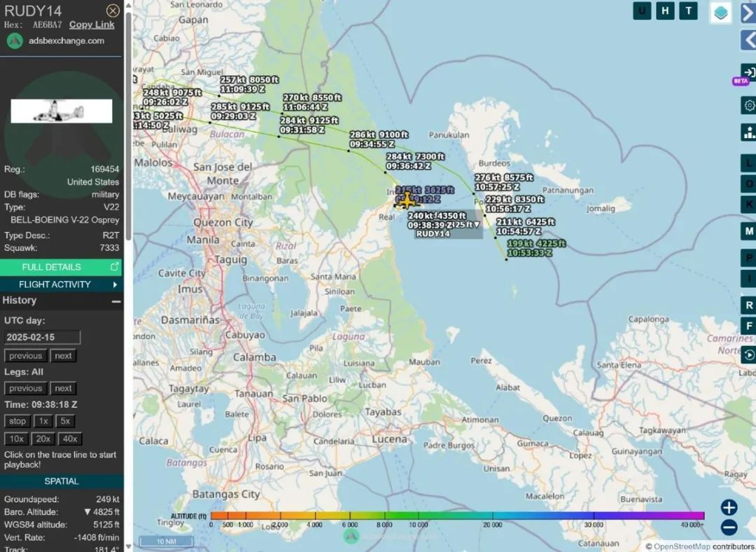
Task: Zoom out the map with minus icon
Action: tap(729, 528)
